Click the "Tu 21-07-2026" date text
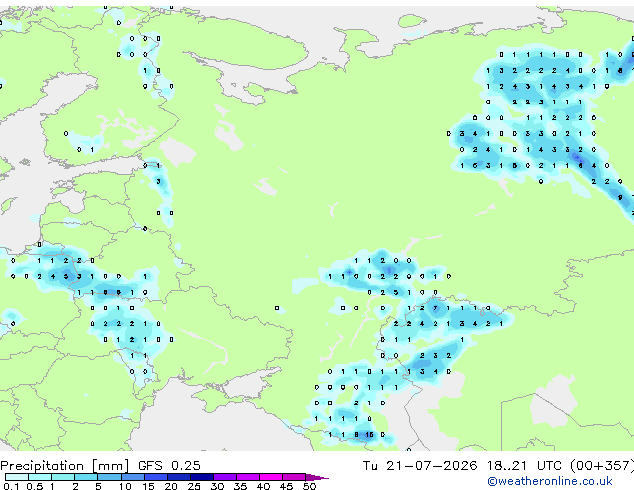634x490 pixels. tap(420, 466)
